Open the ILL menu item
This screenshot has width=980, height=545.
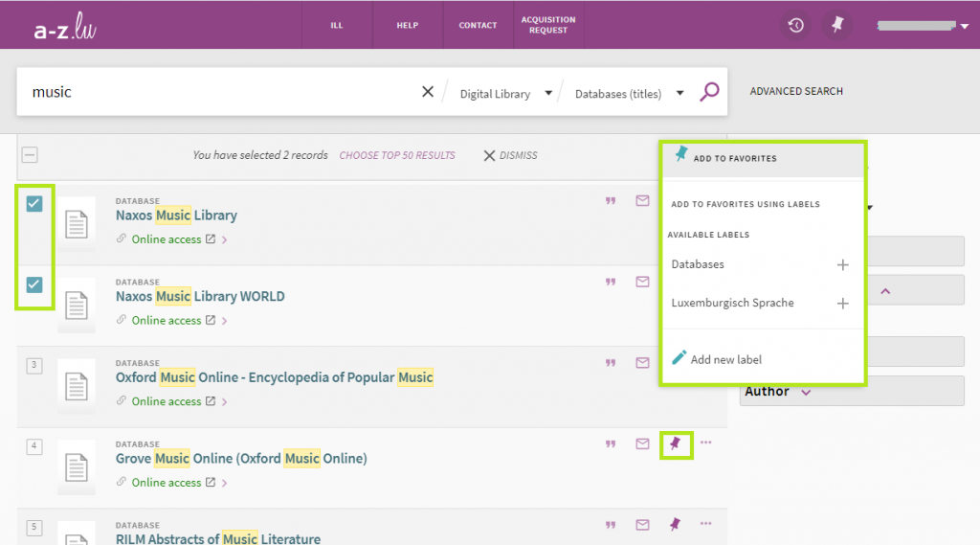click(337, 25)
